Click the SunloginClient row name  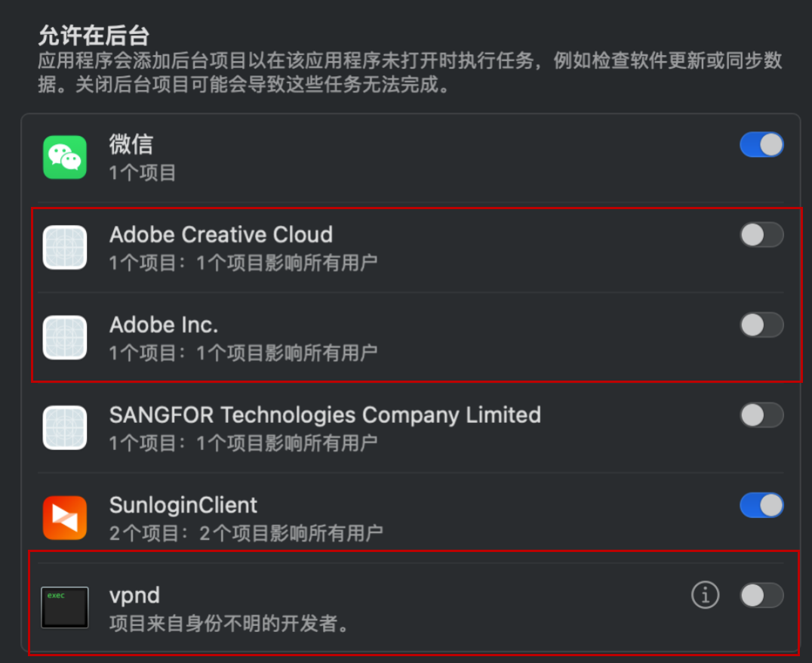[x=183, y=505]
